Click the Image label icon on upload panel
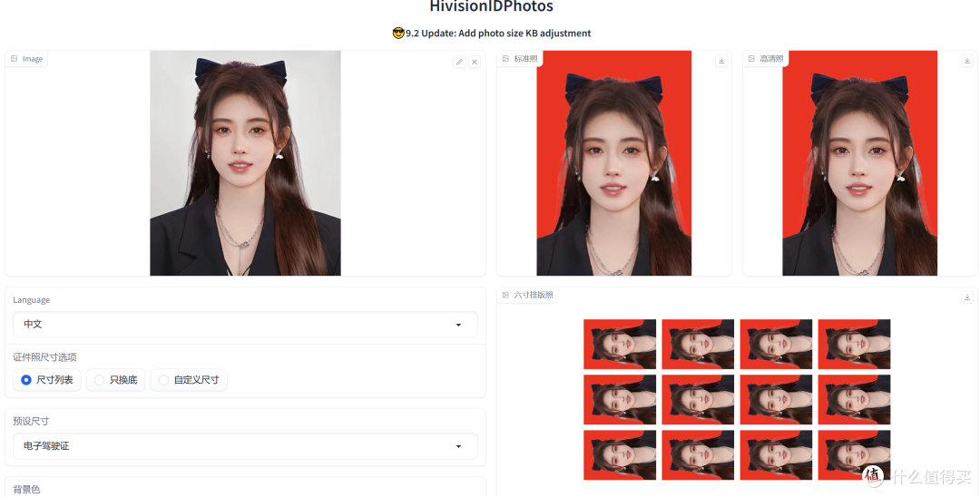This screenshot has width=980, height=497. 15,59
